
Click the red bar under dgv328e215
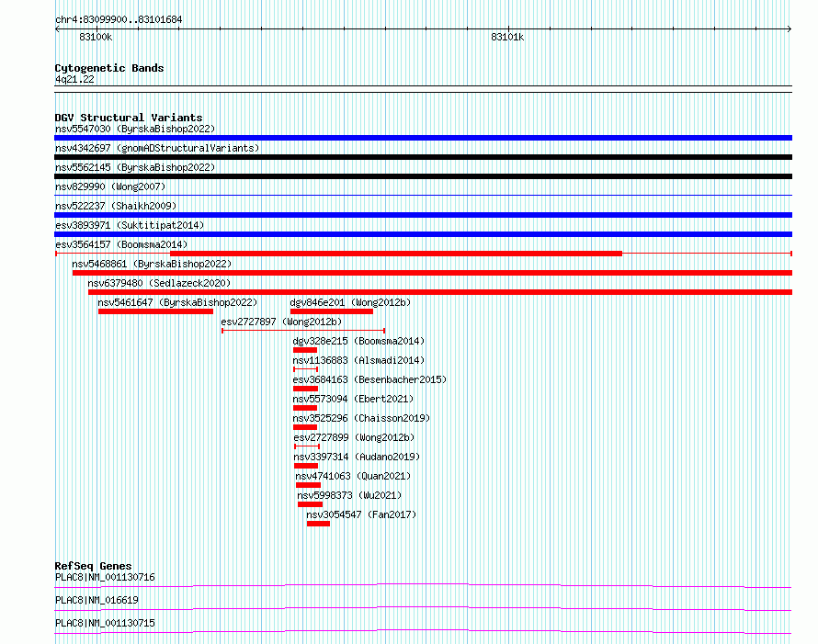pyautogui.click(x=305, y=350)
